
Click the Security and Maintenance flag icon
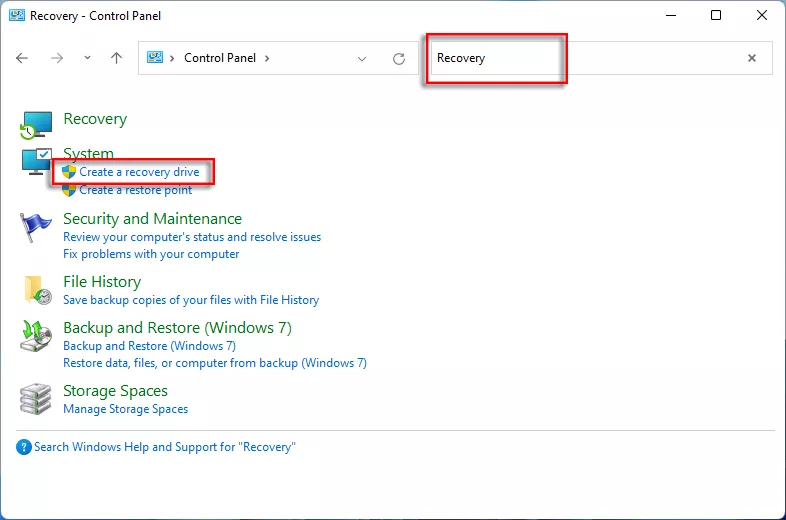(x=36, y=227)
